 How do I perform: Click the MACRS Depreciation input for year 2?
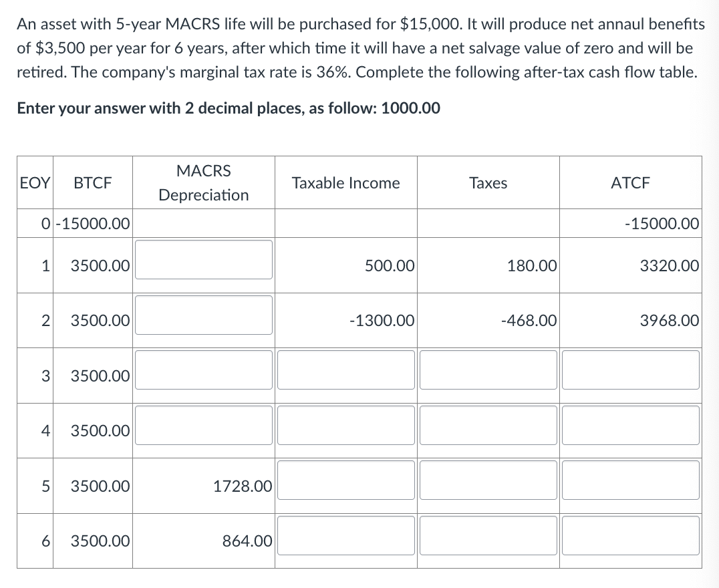[x=204, y=315]
